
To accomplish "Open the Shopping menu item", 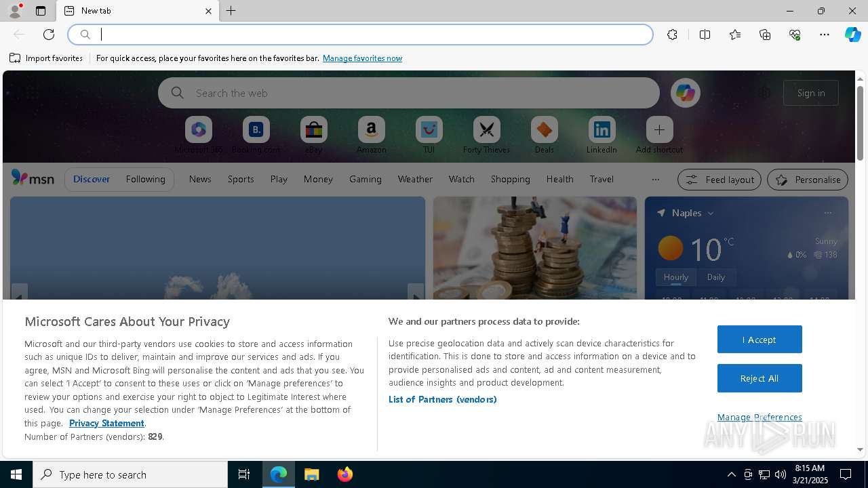I will point(511,179).
